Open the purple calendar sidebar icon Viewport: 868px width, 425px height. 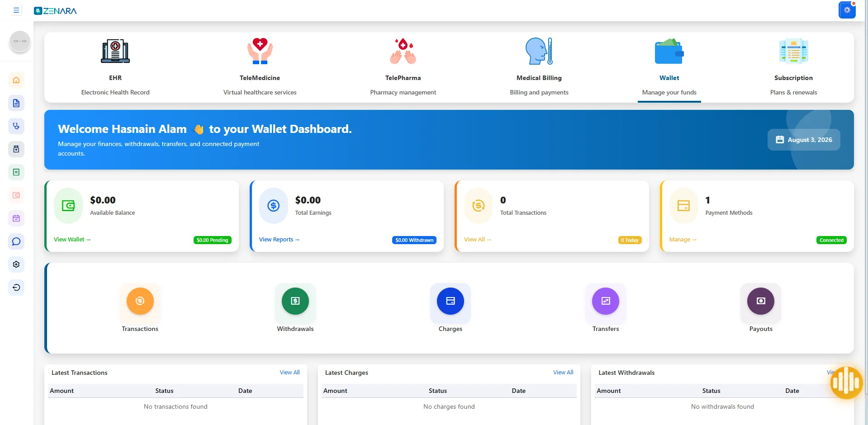click(x=16, y=218)
